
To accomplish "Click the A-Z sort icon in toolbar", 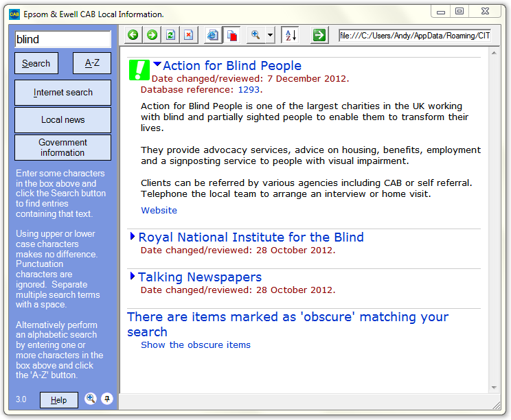I will pyautogui.click(x=290, y=35).
